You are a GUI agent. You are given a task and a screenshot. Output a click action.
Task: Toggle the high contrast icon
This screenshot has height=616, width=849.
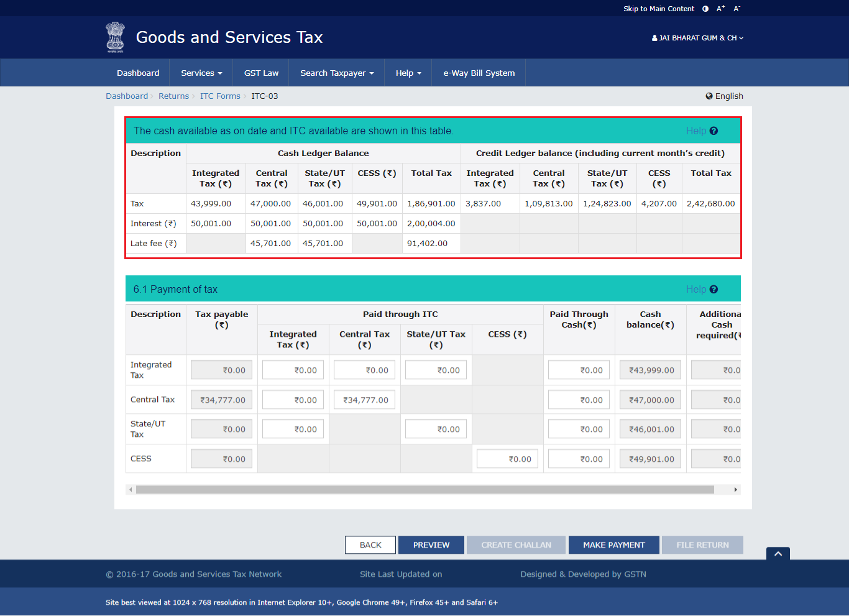click(705, 9)
